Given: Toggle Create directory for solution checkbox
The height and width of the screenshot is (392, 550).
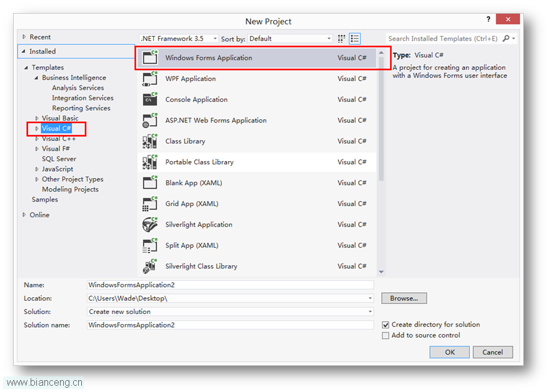Looking at the screenshot, I should pos(386,325).
